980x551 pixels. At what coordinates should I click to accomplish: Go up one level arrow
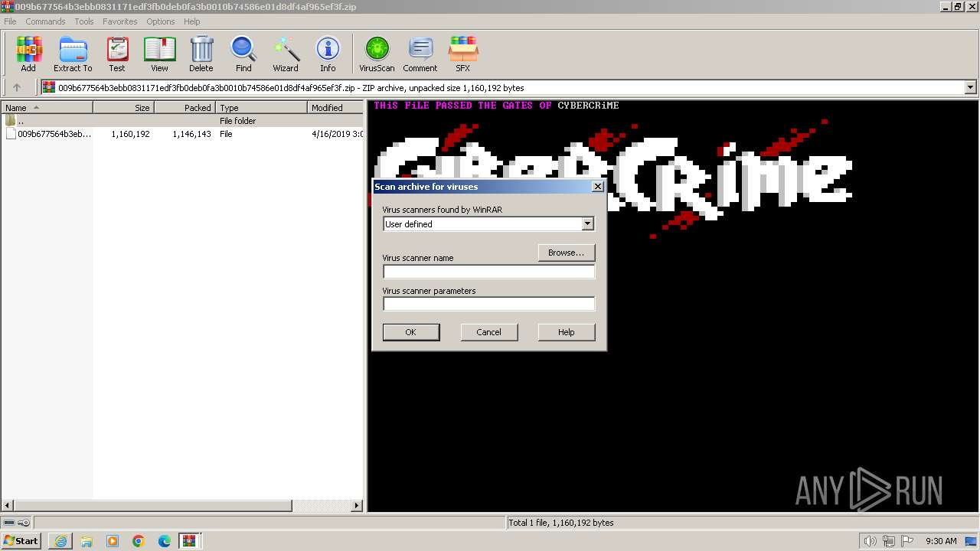(17, 87)
